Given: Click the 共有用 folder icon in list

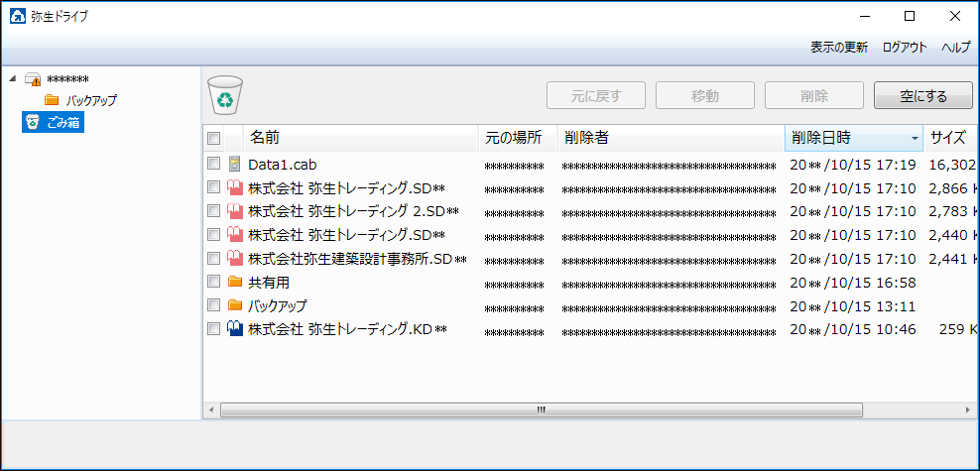Looking at the screenshot, I should pos(235,282).
